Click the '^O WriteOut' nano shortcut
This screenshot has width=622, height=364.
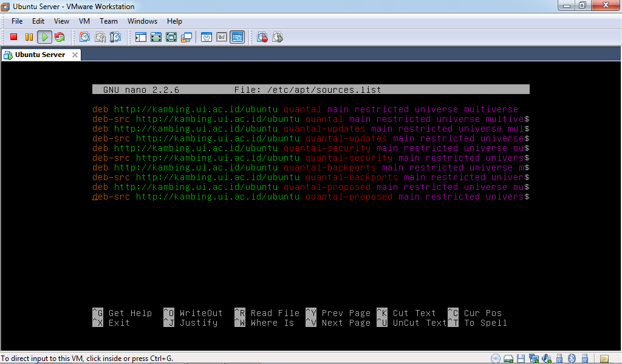(193, 313)
